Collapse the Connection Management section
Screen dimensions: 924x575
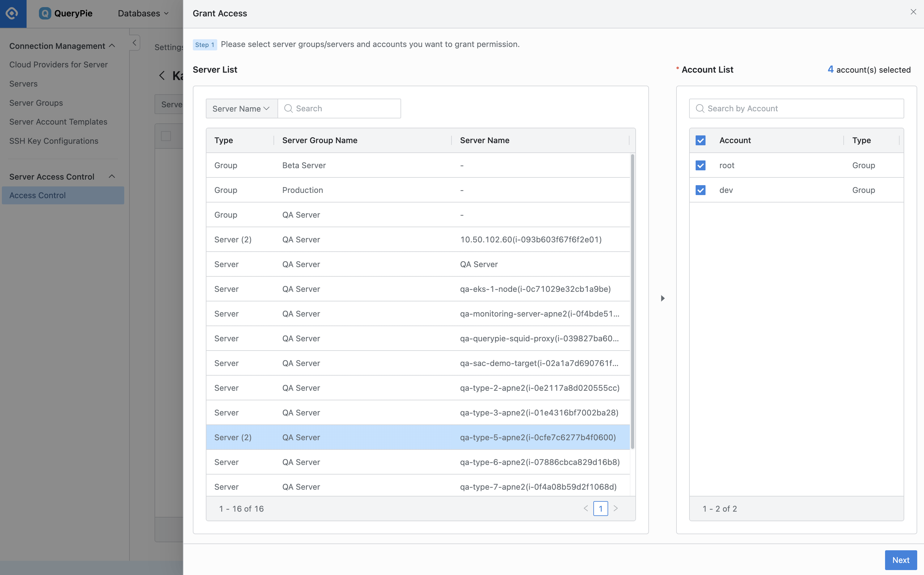(112, 46)
